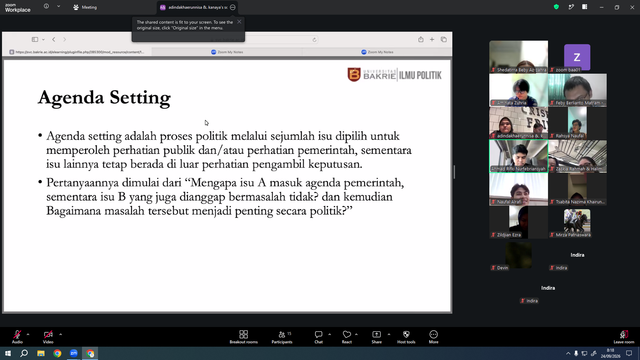Click Leave room button

[624, 337]
